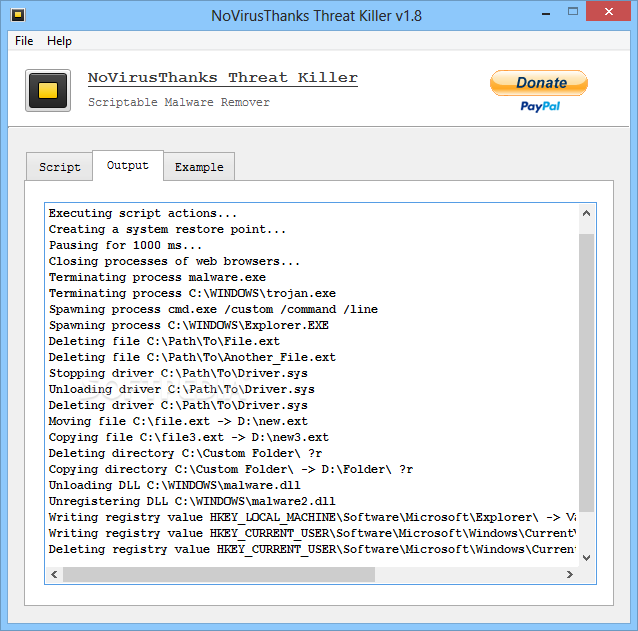638x631 pixels.
Task: Open the File menu
Action: [x=24, y=41]
